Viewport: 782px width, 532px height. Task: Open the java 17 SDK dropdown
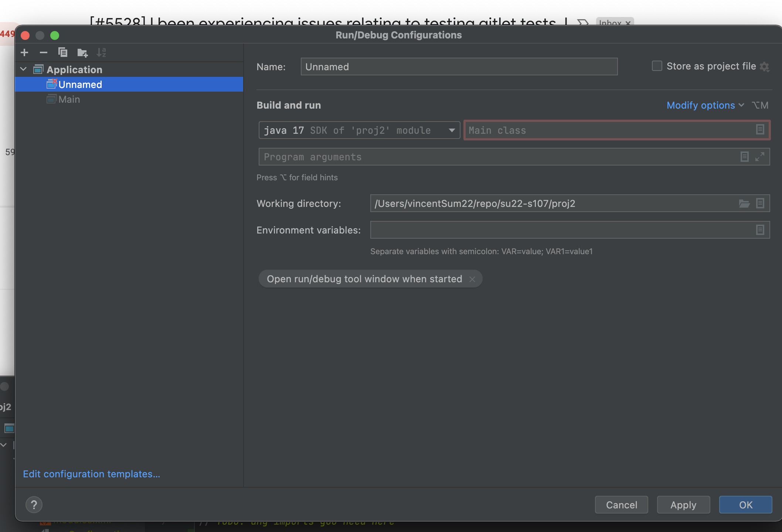[x=452, y=130]
